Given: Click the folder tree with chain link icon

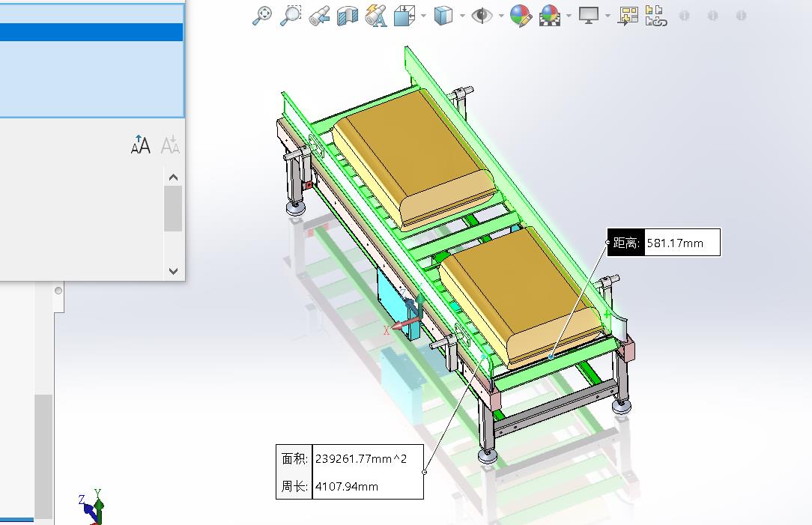Looking at the screenshot, I should (x=656, y=16).
